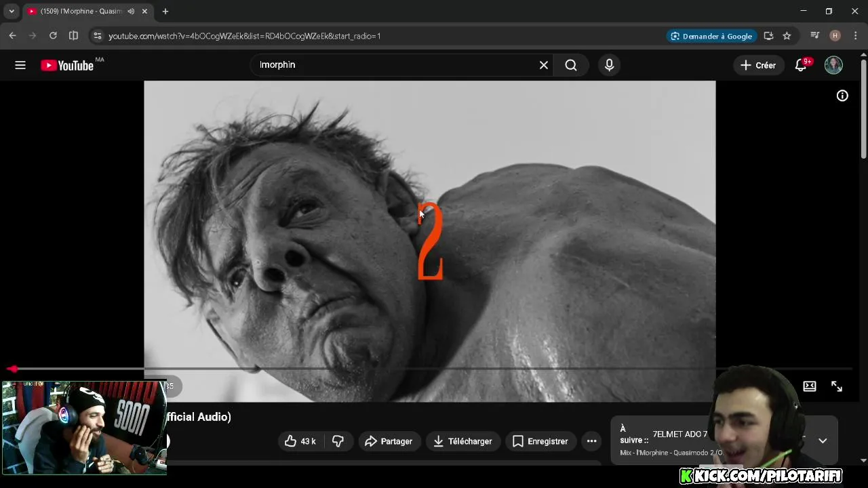Toggle theater mode in player
This screenshot has height=488, width=868.
coord(810,386)
